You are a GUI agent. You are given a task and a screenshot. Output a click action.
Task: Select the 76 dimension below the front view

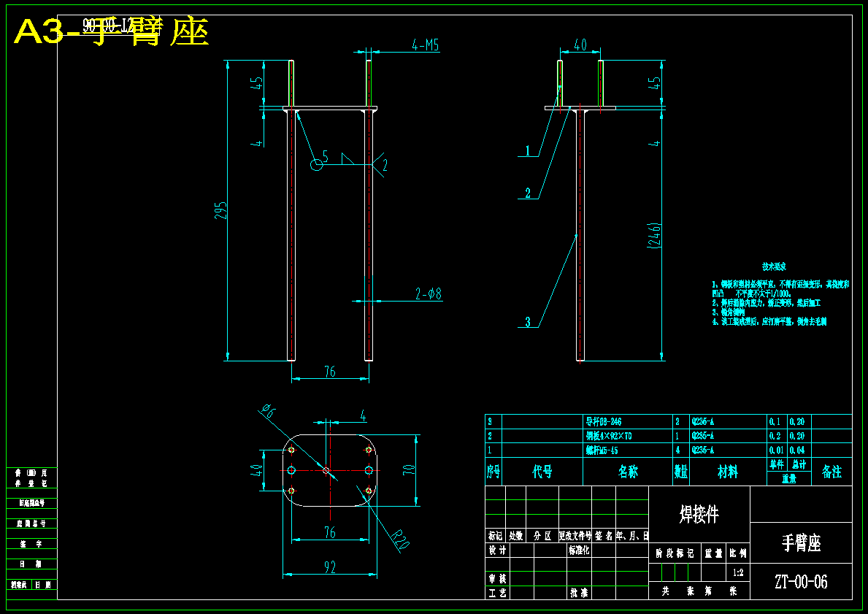pos(329,371)
